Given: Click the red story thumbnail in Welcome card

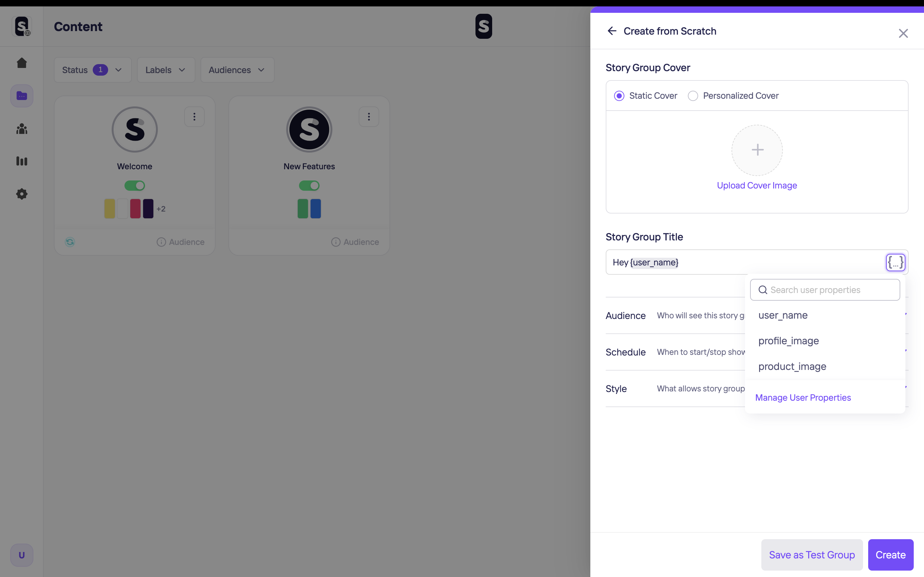Looking at the screenshot, I should click(x=135, y=209).
